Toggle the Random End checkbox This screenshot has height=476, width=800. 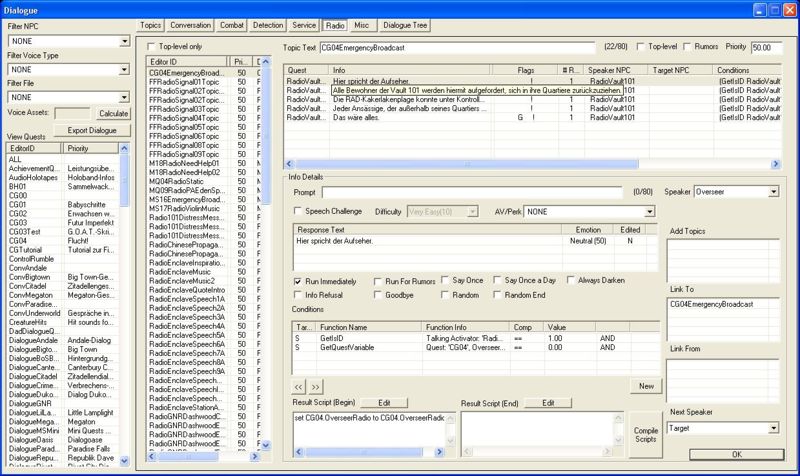497,295
